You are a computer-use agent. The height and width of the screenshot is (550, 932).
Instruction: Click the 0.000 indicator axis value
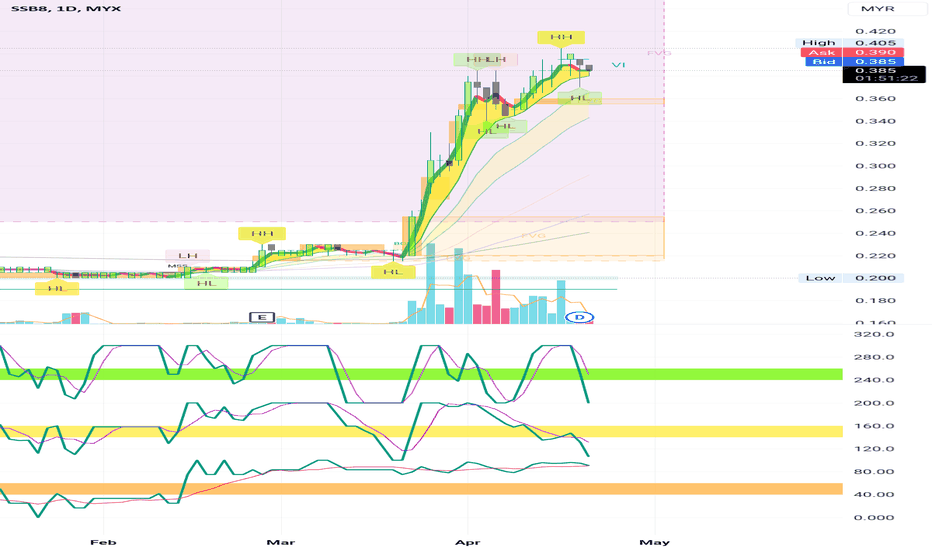click(x=874, y=517)
